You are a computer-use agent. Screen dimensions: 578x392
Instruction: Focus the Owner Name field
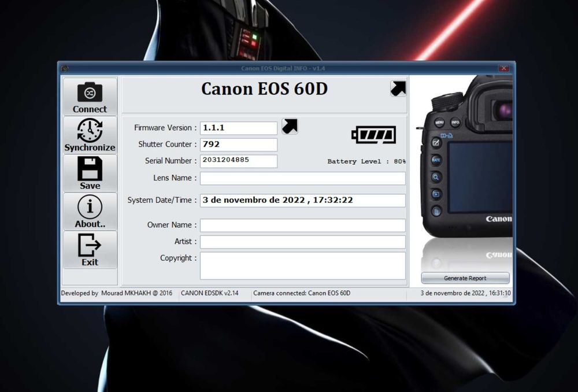(x=303, y=225)
